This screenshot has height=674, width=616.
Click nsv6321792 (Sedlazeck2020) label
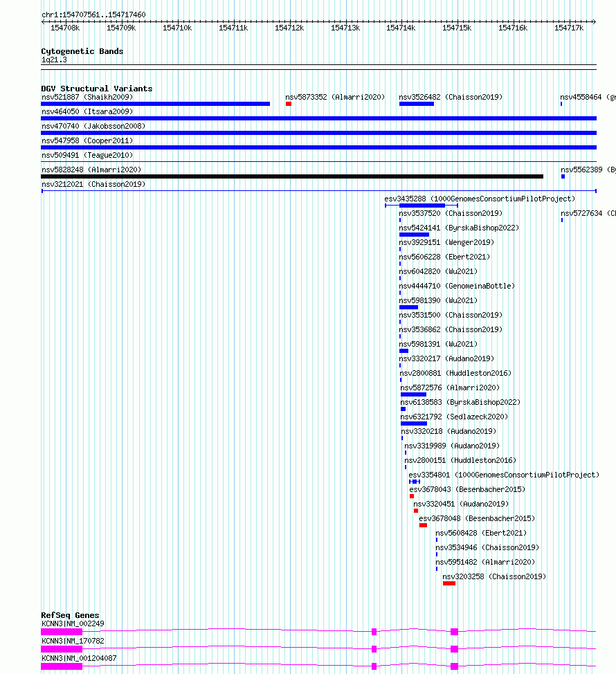454,417
